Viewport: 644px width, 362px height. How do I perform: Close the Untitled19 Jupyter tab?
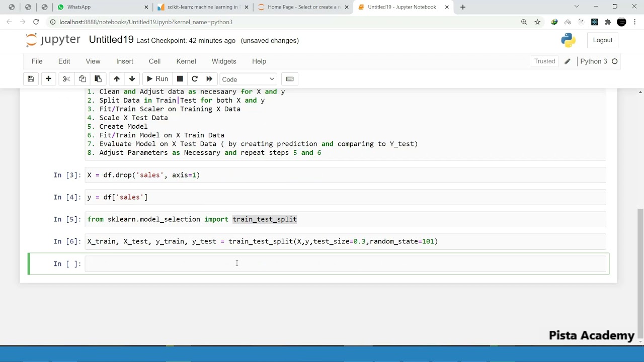(447, 7)
